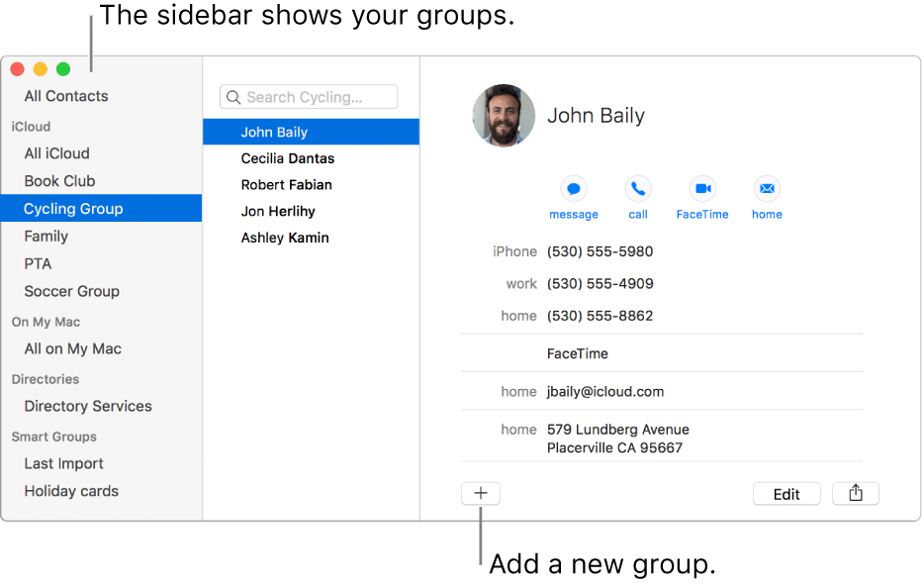
Task: Start a call using the phone icon
Action: [638, 189]
